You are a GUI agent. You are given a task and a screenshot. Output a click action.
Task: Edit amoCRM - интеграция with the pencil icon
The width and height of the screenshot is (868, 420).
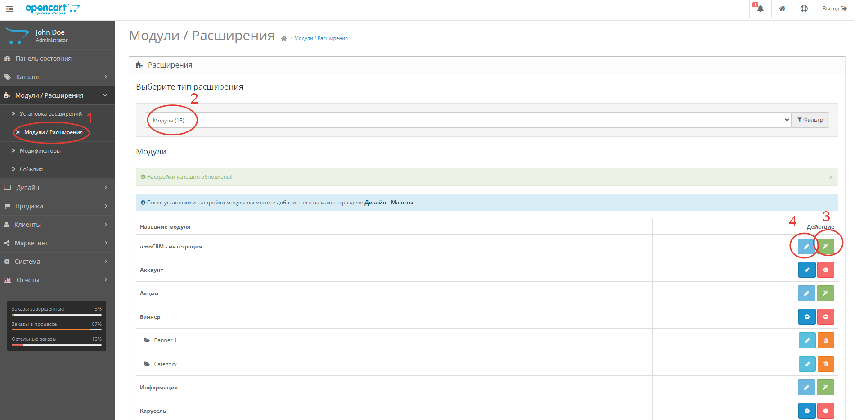click(x=806, y=246)
